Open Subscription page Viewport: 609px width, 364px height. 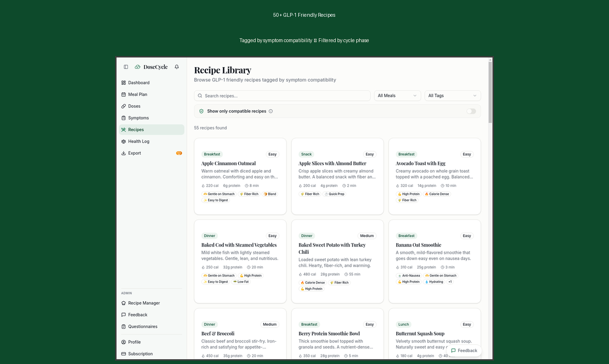click(152, 354)
